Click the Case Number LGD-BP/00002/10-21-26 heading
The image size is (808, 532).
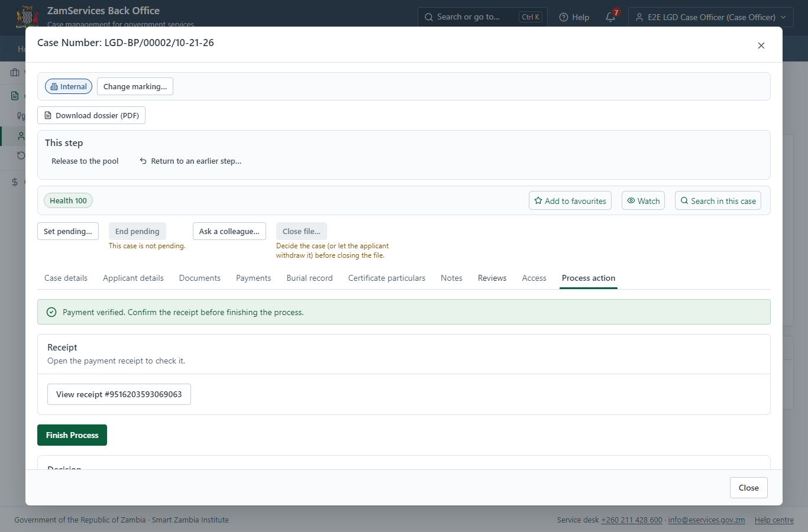pos(125,43)
